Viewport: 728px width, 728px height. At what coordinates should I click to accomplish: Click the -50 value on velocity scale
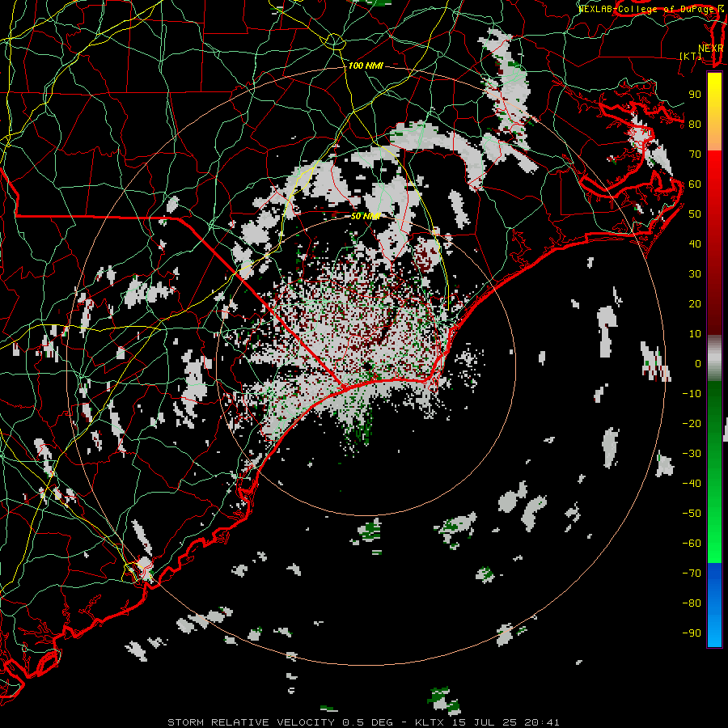coord(692,514)
